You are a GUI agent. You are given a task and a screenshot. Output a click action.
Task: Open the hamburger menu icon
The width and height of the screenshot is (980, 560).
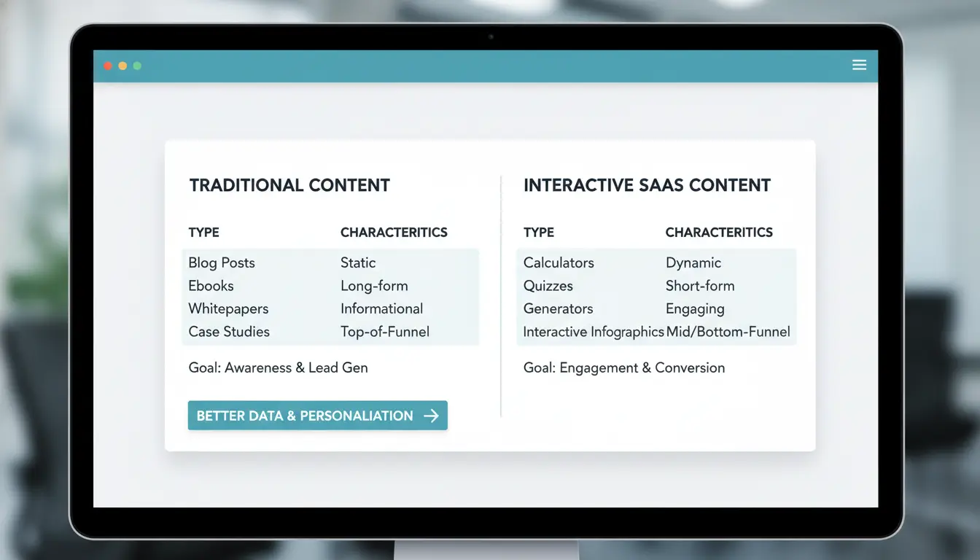point(859,65)
